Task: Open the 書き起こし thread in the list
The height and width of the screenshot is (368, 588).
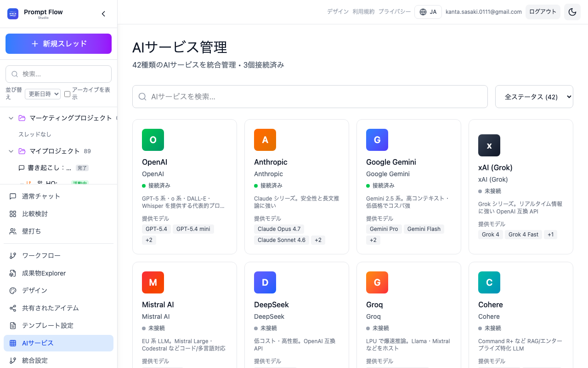Action: (x=49, y=168)
